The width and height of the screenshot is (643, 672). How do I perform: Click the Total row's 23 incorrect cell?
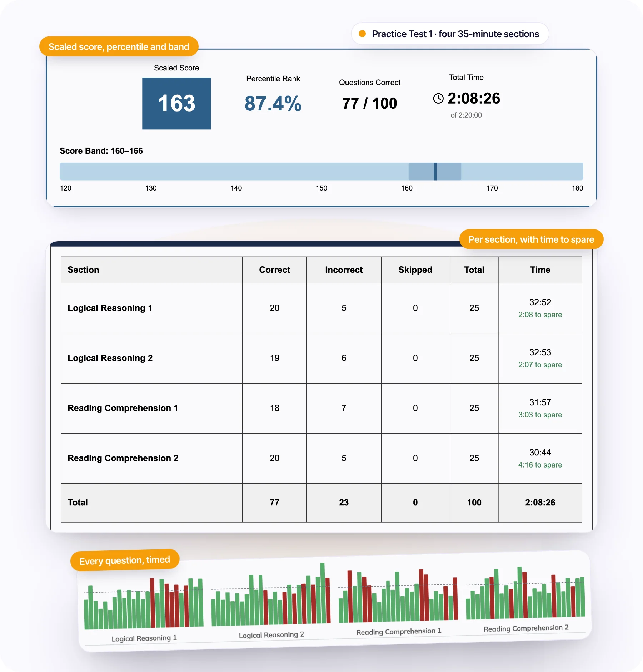344,503
